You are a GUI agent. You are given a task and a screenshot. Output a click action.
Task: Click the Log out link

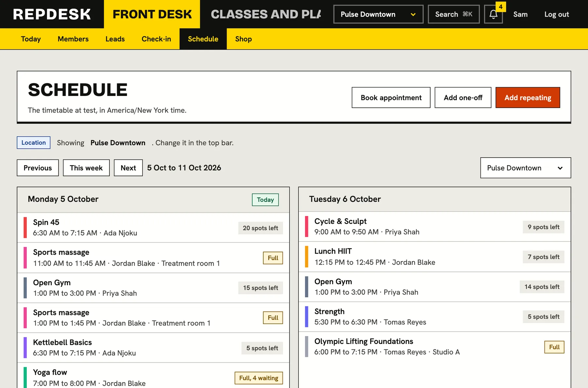point(556,14)
